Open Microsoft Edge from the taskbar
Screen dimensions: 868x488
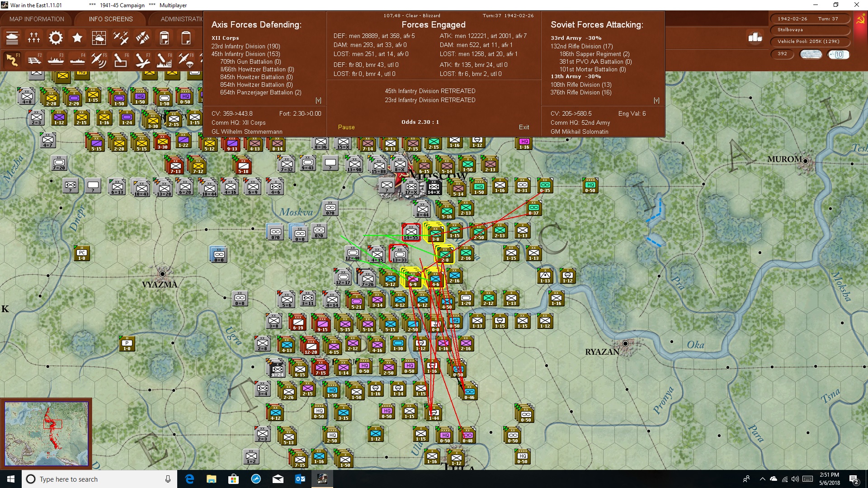(x=190, y=479)
